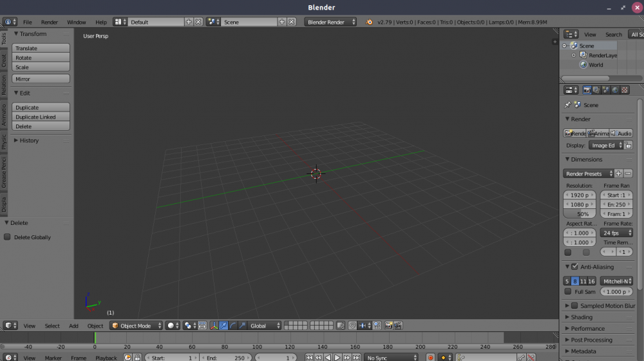Delete the Default screen layout with X

[x=198, y=22]
